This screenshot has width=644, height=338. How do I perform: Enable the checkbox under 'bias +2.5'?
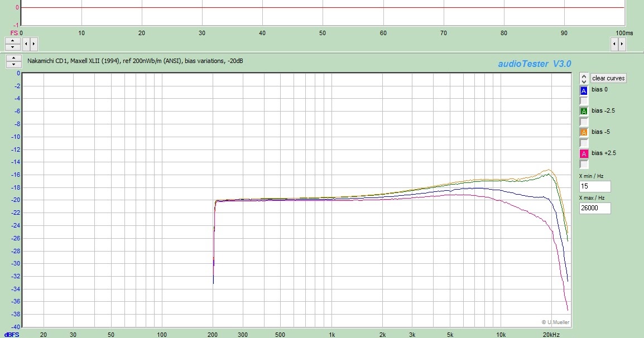pyautogui.click(x=583, y=164)
